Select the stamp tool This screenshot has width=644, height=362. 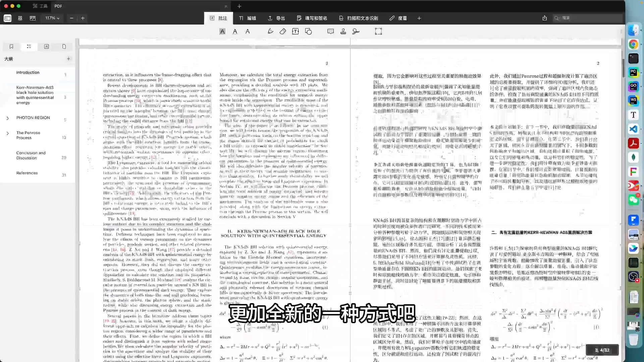click(x=343, y=31)
